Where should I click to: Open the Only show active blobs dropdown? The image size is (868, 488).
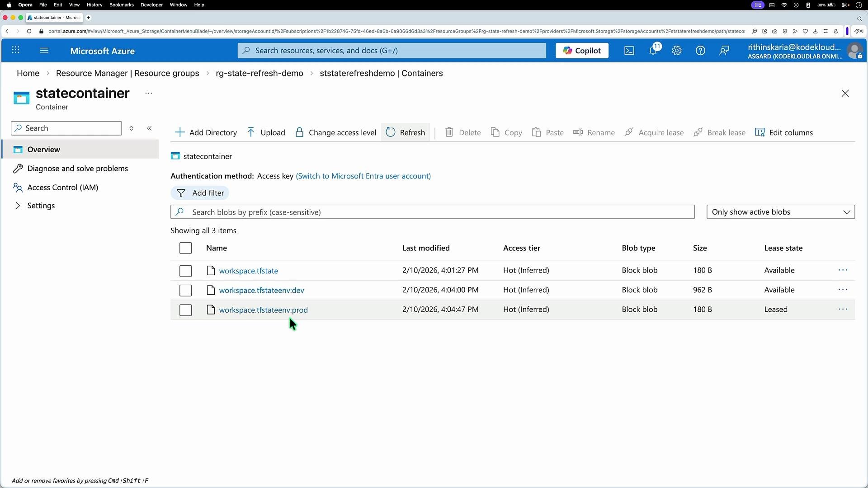click(x=781, y=212)
